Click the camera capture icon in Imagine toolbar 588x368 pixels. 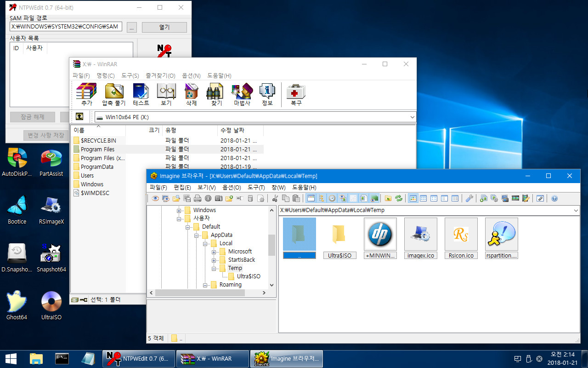(x=219, y=198)
